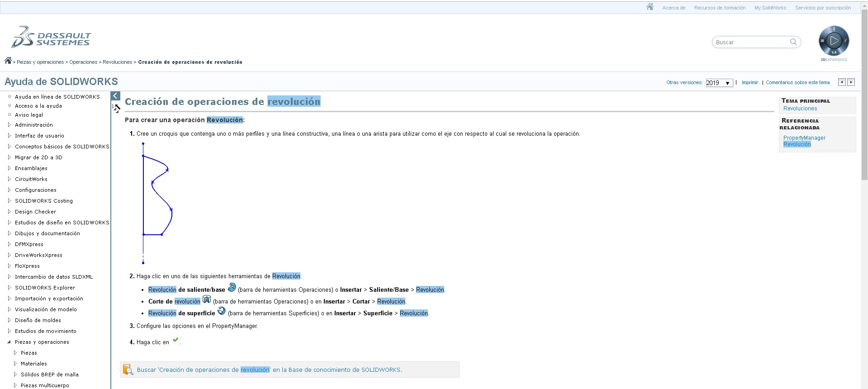Select Dibujos y documentación item
Image resolution: width=868 pixels, height=389 pixels.
[47, 233]
